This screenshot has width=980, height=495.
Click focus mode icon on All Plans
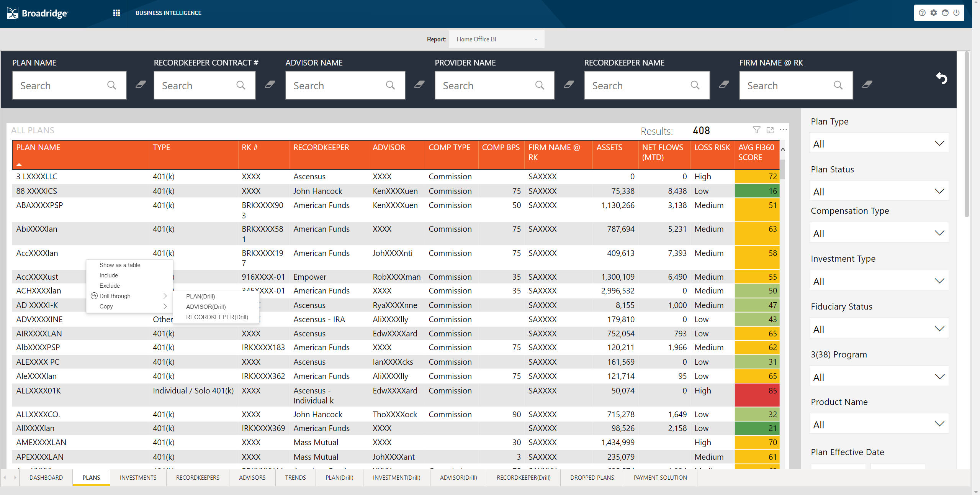pyautogui.click(x=770, y=130)
